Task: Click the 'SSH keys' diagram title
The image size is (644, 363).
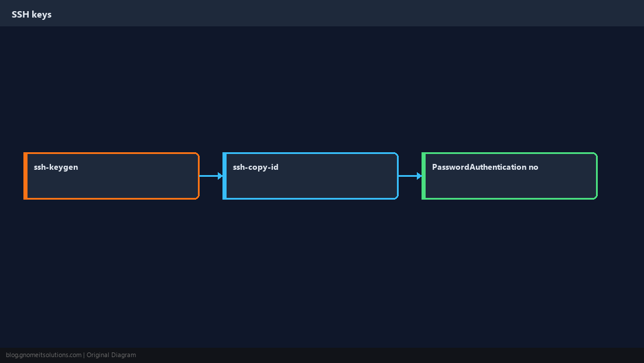Action: 32,15
